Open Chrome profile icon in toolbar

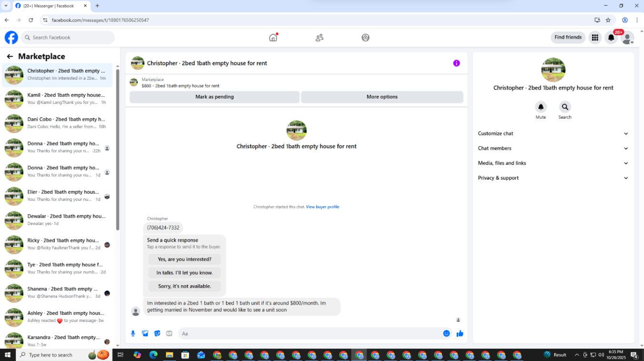(x=625, y=20)
